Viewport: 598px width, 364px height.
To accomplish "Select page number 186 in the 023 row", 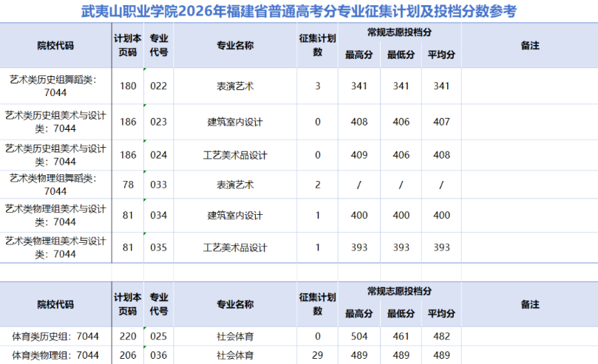I will click(128, 122).
